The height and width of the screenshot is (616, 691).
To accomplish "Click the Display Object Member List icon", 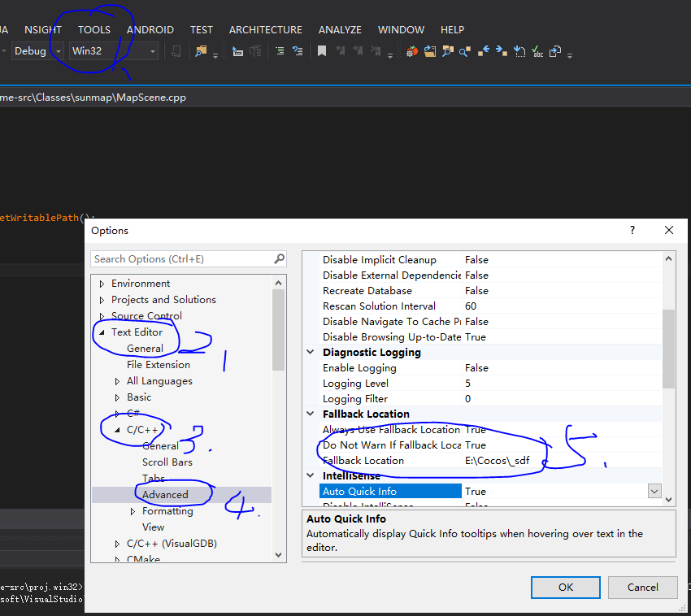I will (x=237, y=51).
